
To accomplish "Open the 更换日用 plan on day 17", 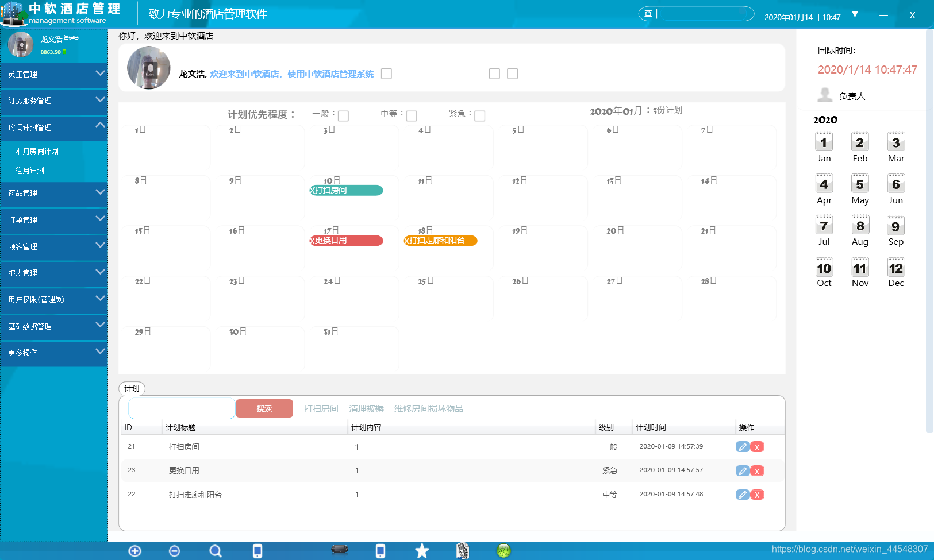I will [346, 240].
